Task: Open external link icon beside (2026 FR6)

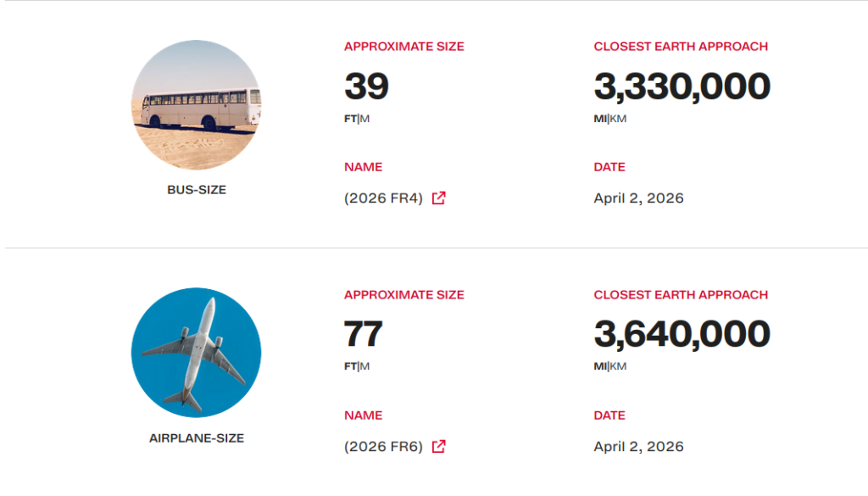Action: pos(438,447)
